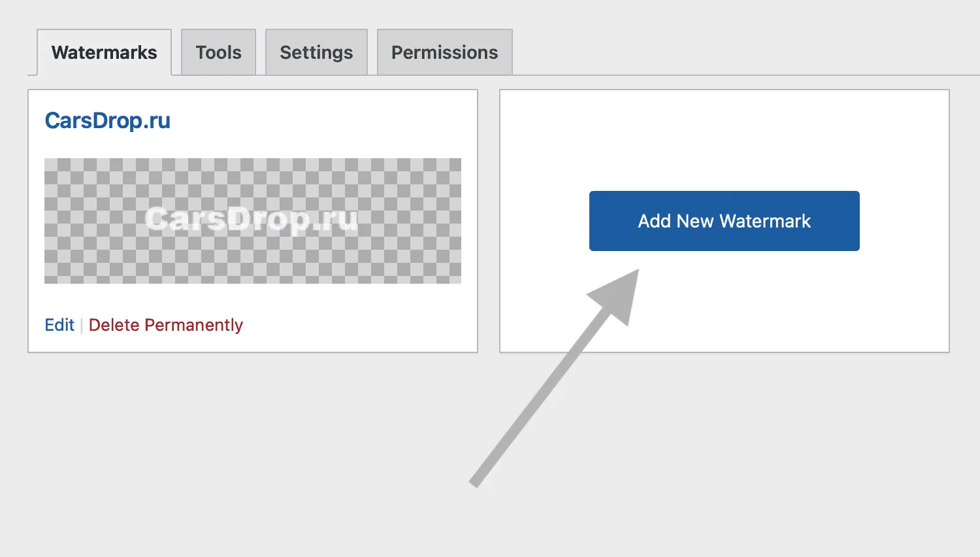Click empty space inside Add New Watermark card
The width and height of the screenshot is (980, 557).
click(724, 307)
